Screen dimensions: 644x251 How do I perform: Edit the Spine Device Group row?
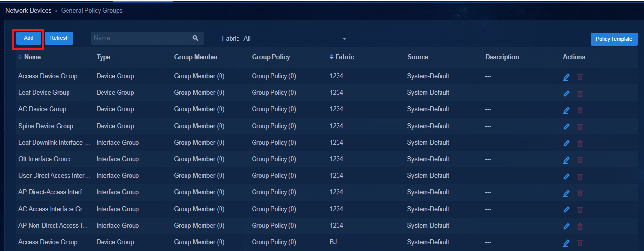pyautogui.click(x=566, y=127)
